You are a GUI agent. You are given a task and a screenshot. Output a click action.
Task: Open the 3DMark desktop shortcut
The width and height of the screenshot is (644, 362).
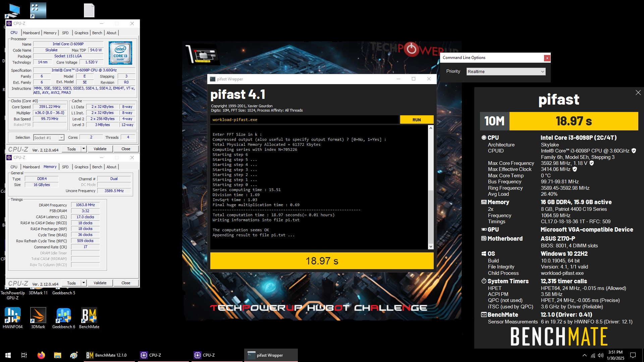click(x=38, y=318)
